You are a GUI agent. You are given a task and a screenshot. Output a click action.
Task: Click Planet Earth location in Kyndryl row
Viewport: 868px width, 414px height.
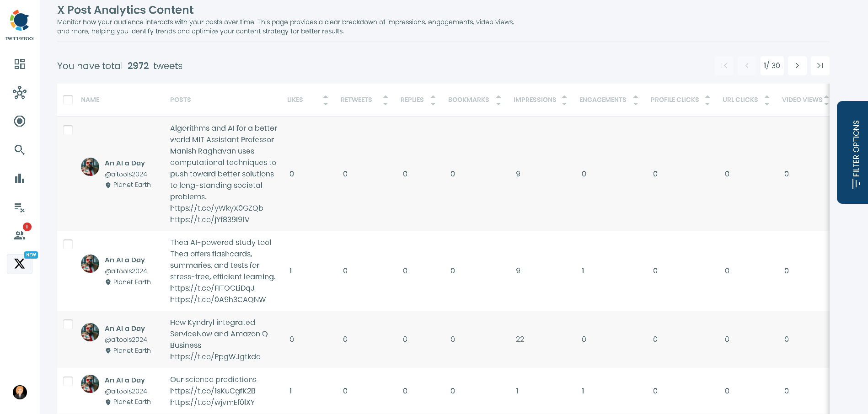pyautogui.click(x=132, y=350)
